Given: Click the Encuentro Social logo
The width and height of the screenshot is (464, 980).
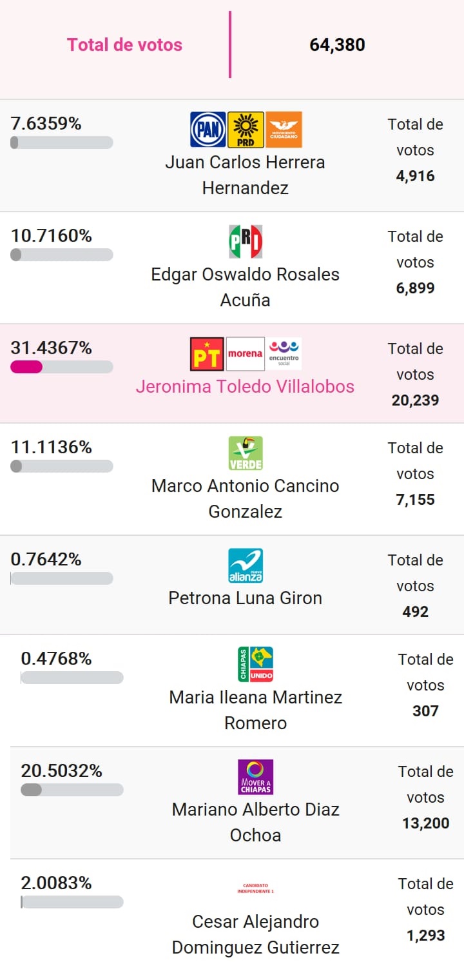Looking at the screenshot, I should pos(284,354).
